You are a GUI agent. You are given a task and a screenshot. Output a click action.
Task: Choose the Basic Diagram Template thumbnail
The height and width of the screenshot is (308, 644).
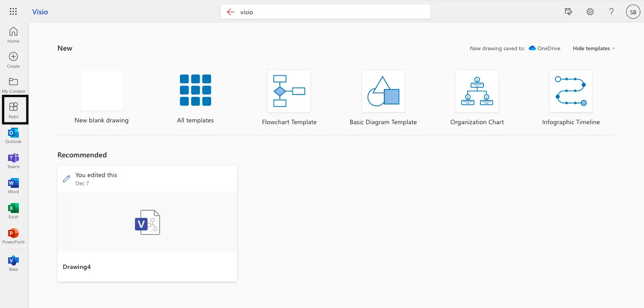pos(383,91)
